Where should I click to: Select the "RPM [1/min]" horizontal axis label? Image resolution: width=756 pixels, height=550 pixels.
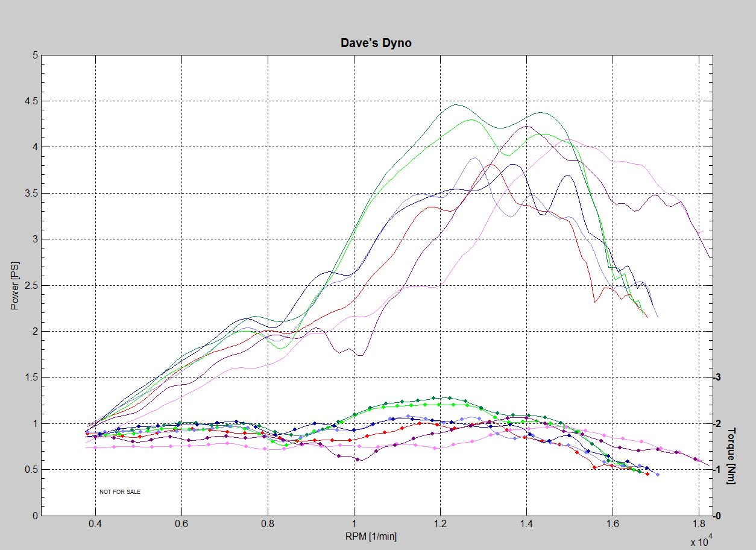coord(372,536)
